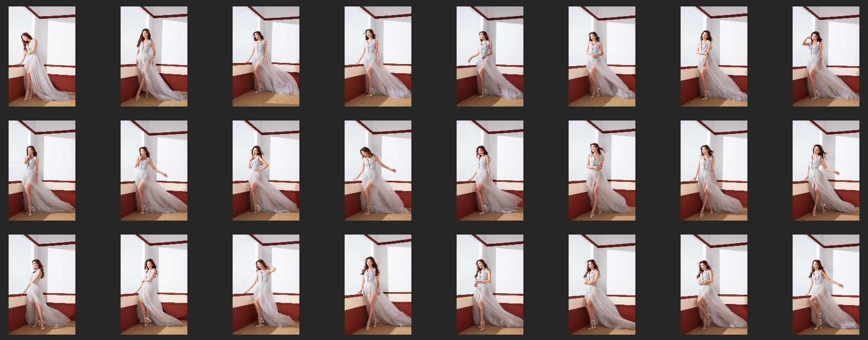Select the last top-row photo with hand at head
This screenshot has width=868, height=340.
click(826, 56)
